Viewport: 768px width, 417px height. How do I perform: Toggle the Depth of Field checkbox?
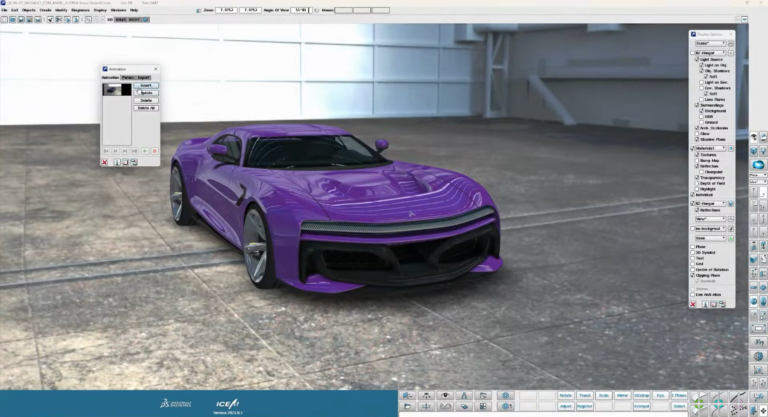point(697,183)
